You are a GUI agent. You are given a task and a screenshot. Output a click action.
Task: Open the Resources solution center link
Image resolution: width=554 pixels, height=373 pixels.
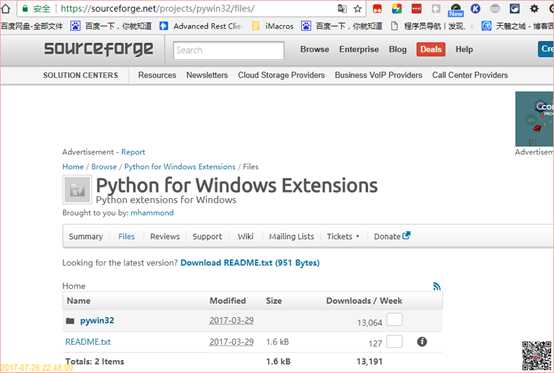point(157,75)
